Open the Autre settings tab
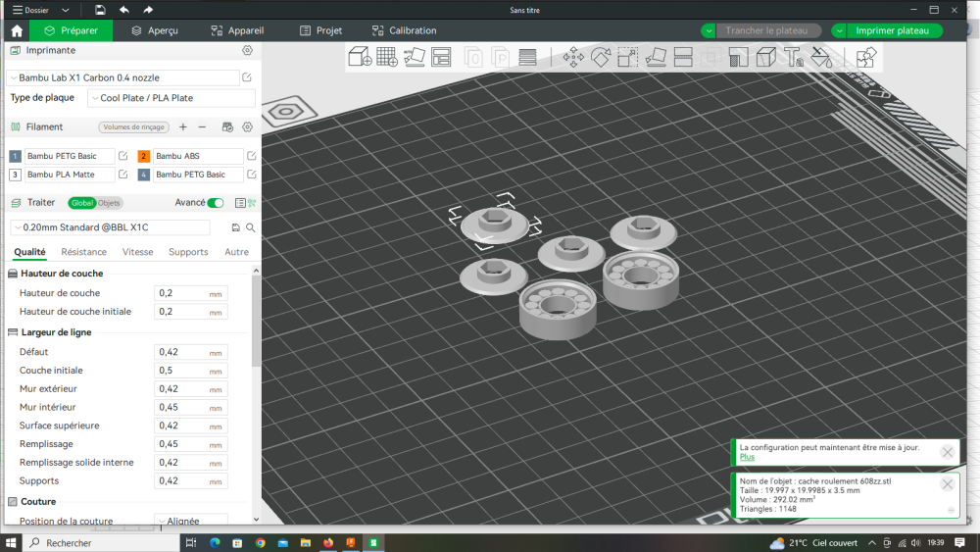Image resolution: width=980 pixels, height=552 pixels. coord(236,252)
